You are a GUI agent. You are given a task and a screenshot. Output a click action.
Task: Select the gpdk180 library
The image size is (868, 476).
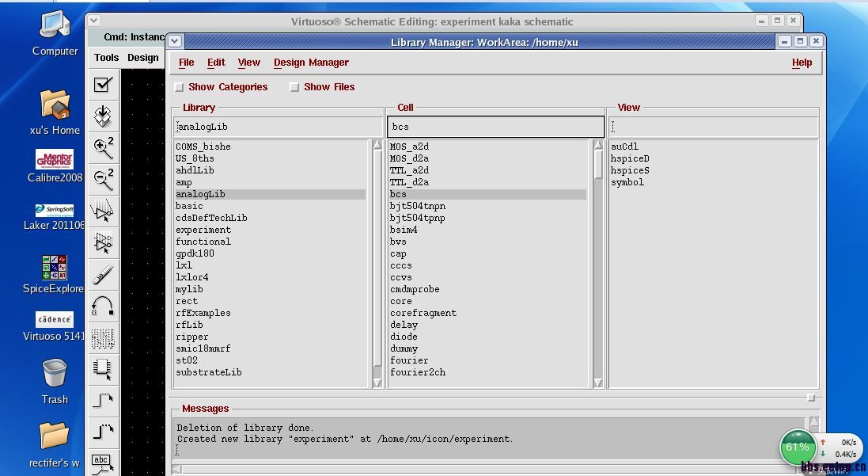tap(195, 253)
